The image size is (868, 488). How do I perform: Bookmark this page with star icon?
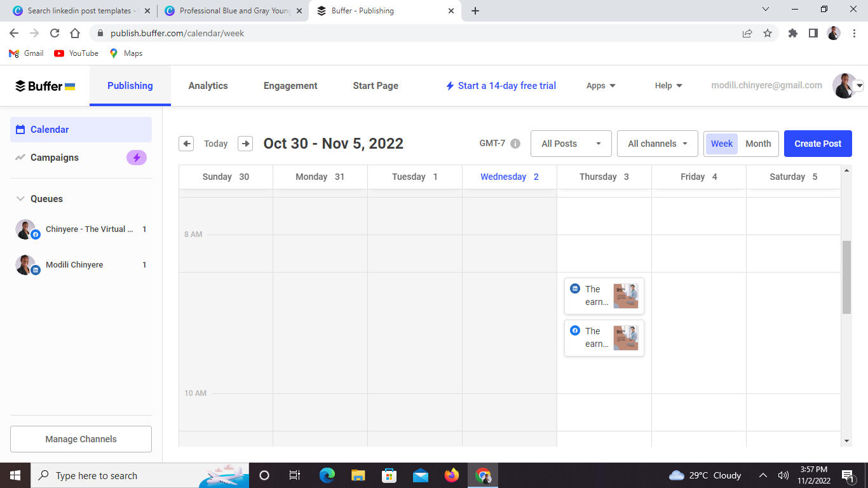coord(768,33)
